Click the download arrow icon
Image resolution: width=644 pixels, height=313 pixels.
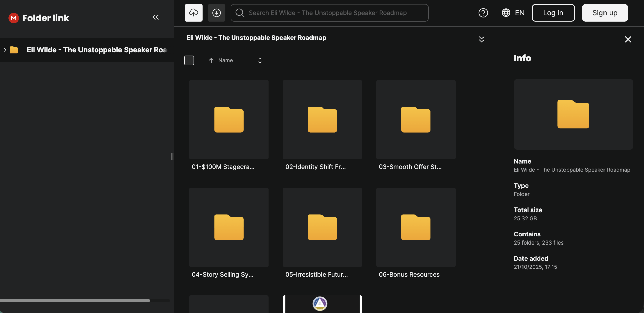[x=216, y=13]
